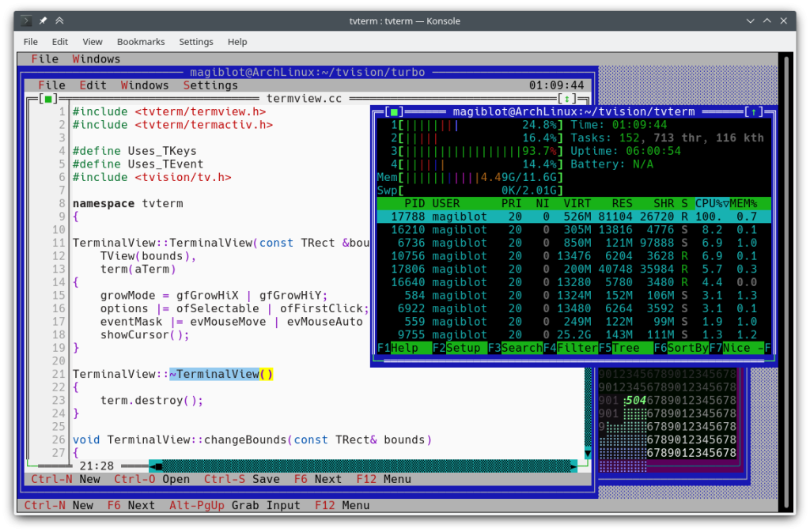
Task: Toggle tree view with F5 Tree in htop
Action: (x=625, y=347)
